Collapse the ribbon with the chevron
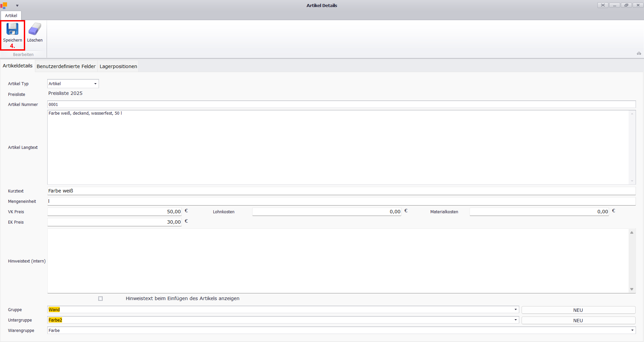 pos(639,54)
